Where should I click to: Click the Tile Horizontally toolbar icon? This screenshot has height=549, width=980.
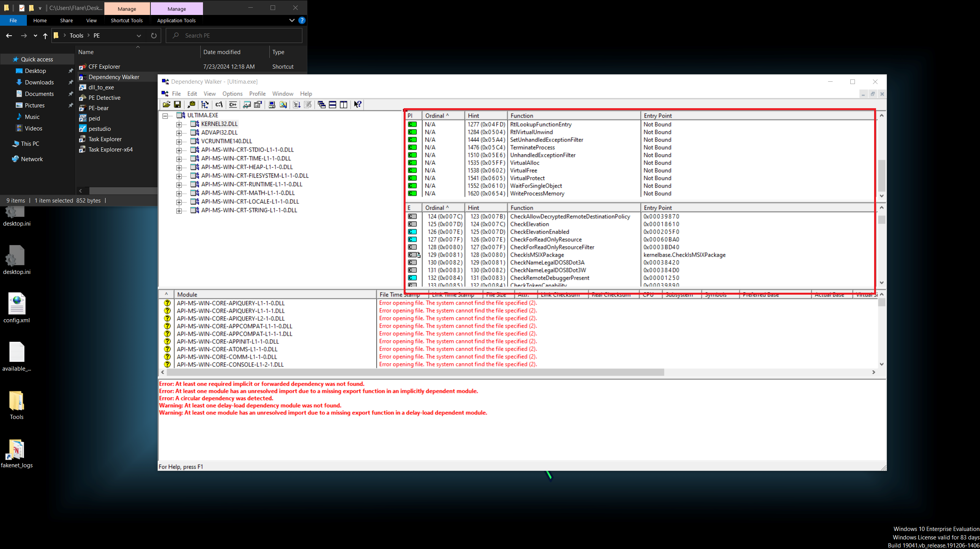coord(333,104)
